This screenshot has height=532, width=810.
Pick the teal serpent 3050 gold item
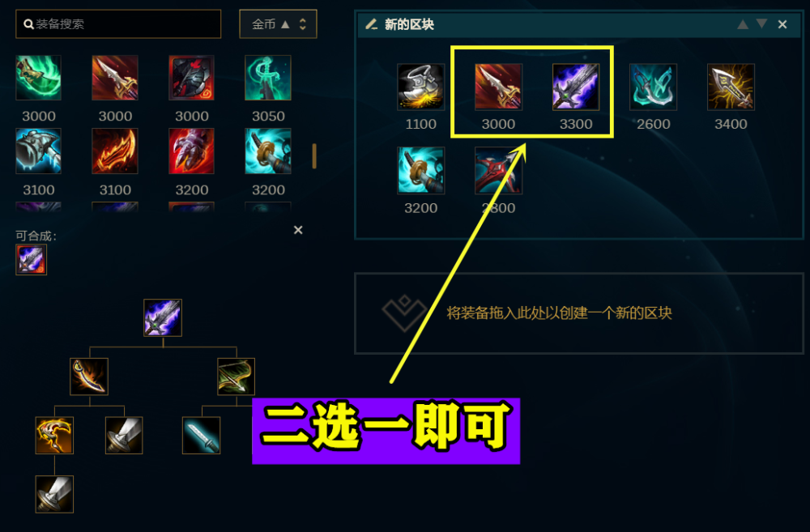(x=267, y=78)
